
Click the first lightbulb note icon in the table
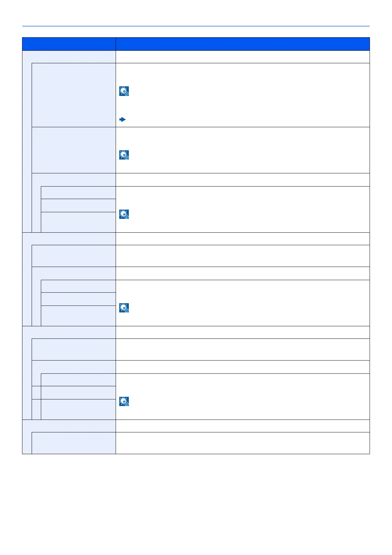[124, 91]
